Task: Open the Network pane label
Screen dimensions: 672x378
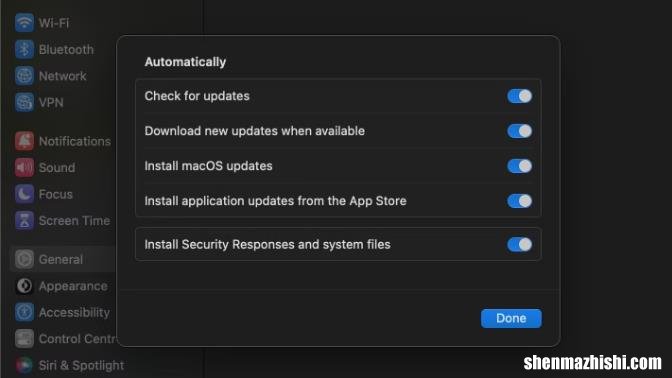Action: (x=63, y=76)
